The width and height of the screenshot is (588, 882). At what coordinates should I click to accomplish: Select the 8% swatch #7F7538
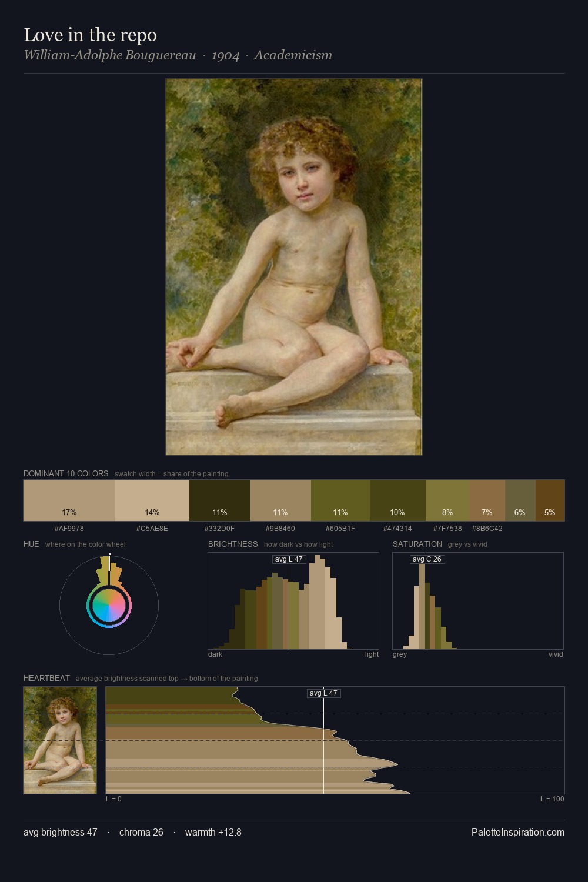coord(447,500)
